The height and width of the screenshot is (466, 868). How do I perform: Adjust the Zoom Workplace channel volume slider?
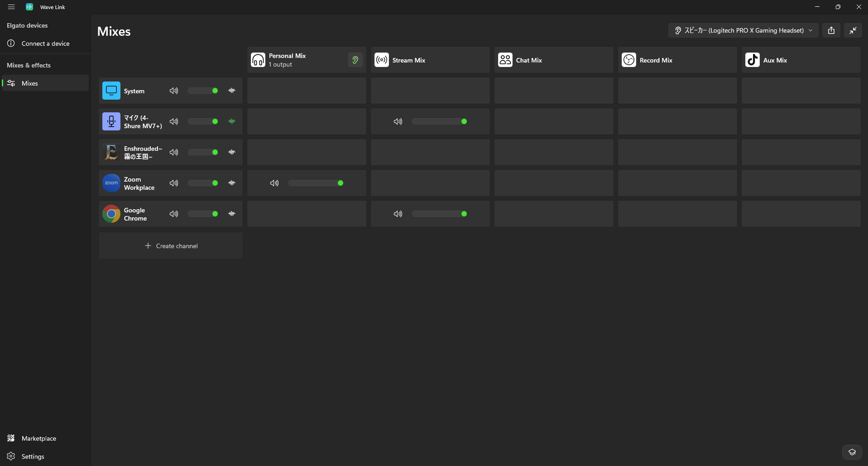203,183
